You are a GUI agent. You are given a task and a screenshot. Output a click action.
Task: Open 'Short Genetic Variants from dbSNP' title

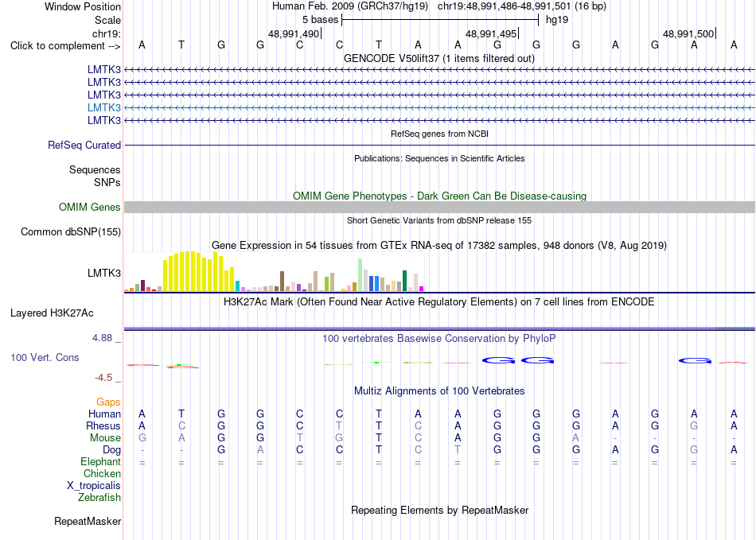coord(439,220)
